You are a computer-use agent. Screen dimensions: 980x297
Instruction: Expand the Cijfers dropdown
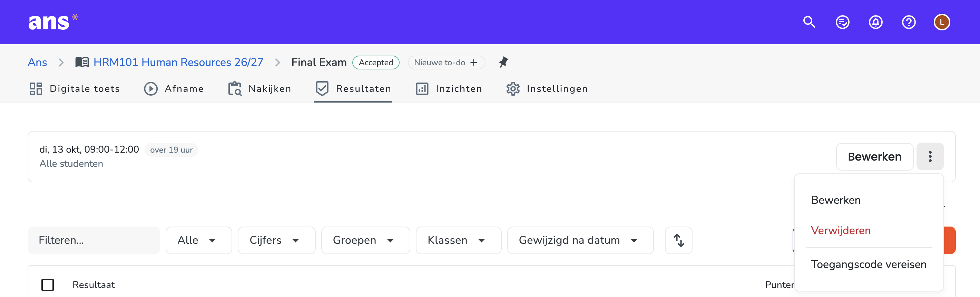pyautogui.click(x=276, y=240)
